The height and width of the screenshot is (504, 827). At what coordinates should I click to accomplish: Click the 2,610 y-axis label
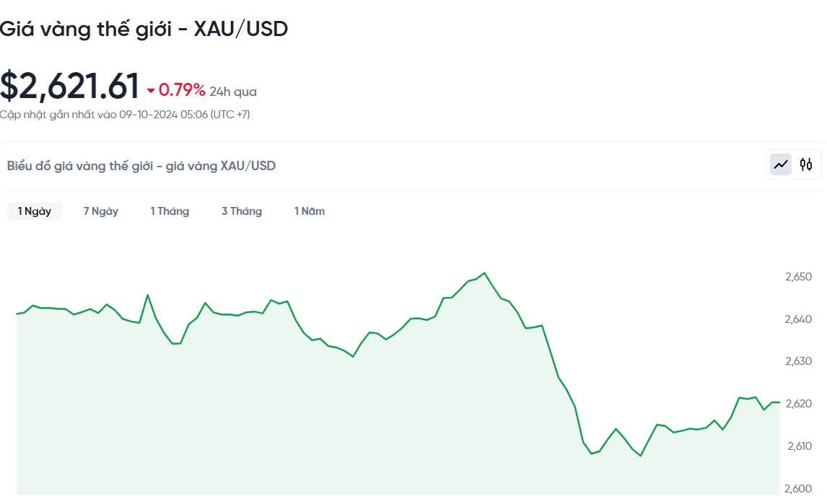click(x=798, y=446)
